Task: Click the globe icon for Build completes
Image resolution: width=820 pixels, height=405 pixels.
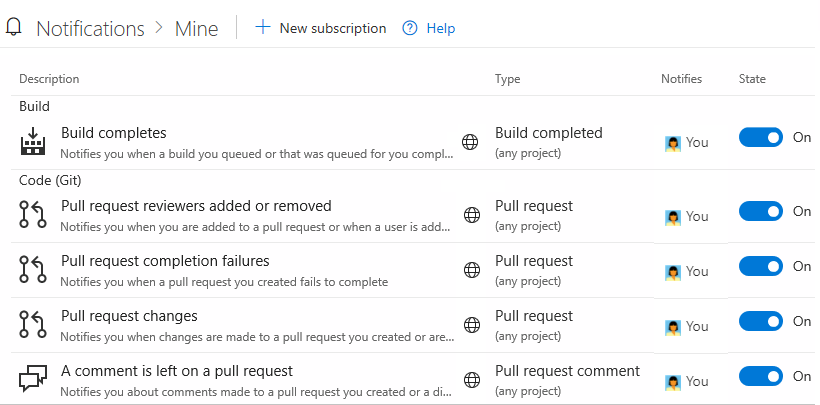Action: [471, 142]
